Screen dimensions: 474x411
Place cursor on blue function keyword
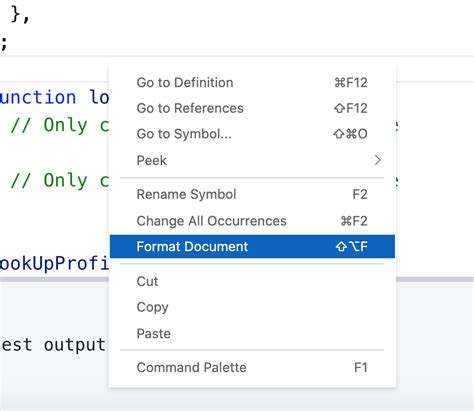click(x=38, y=97)
